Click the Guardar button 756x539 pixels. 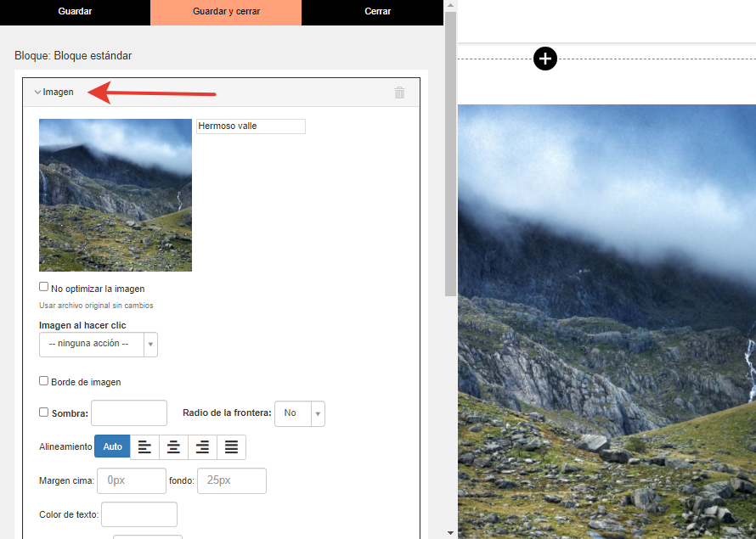pyautogui.click(x=75, y=12)
